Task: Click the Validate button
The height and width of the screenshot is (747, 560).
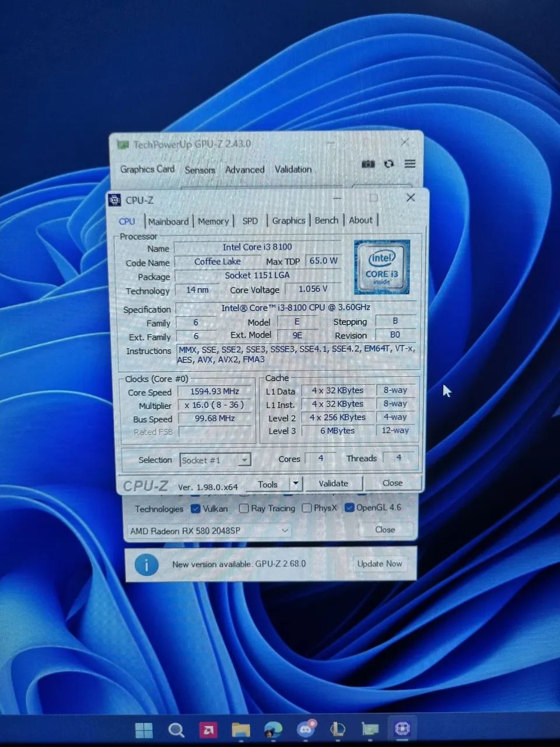Action: click(333, 484)
